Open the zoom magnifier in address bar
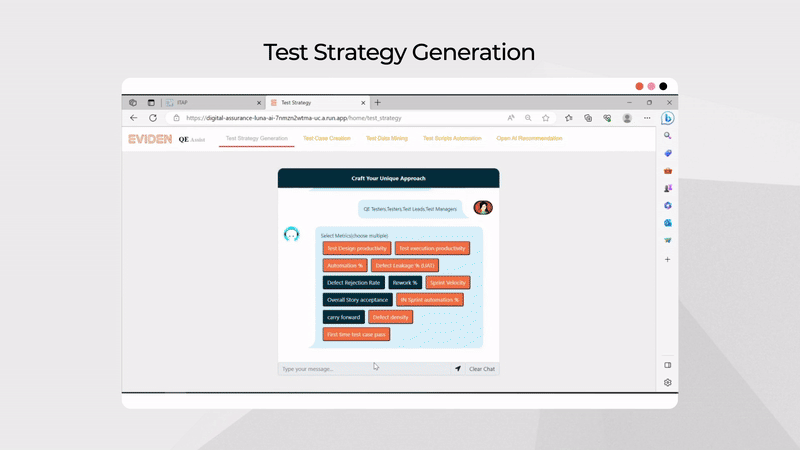The image size is (800, 450). click(x=528, y=118)
